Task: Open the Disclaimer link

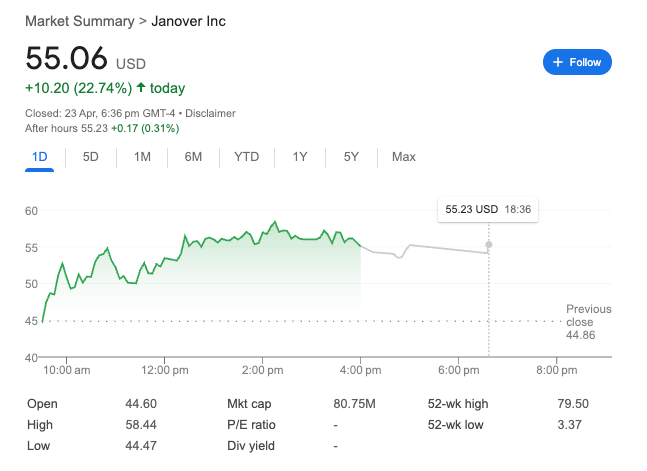Action: pyautogui.click(x=210, y=114)
